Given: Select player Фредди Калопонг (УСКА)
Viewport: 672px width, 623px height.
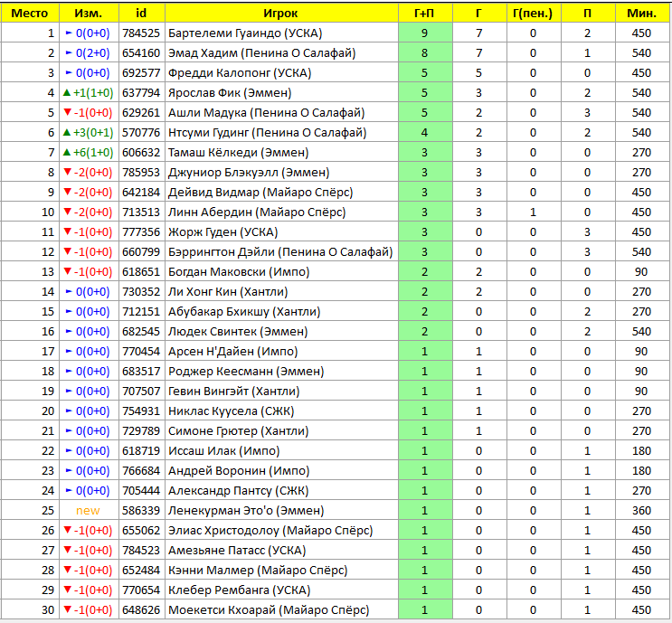Looking at the screenshot, I should [240, 73].
